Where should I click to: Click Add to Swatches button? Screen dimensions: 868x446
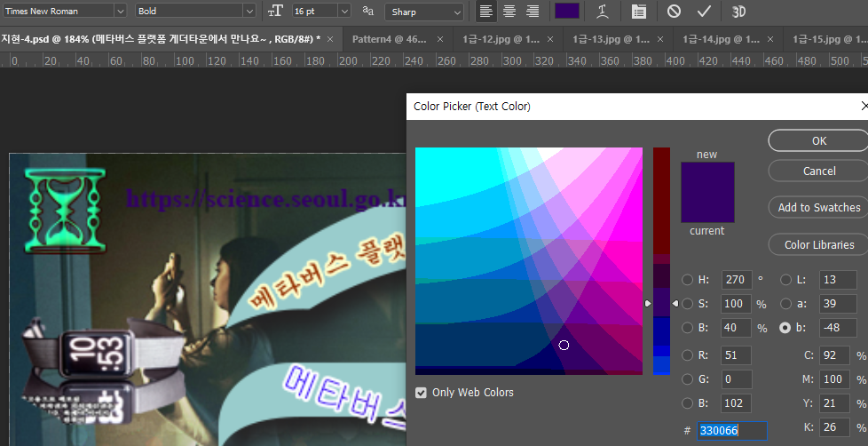[x=818, y=207]
